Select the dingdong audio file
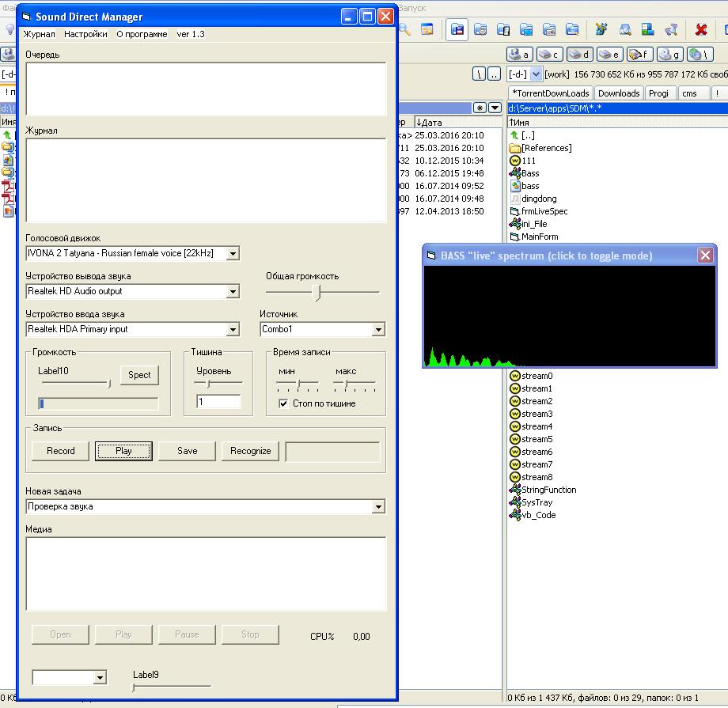The image size is (728, 708). [538, 199]
